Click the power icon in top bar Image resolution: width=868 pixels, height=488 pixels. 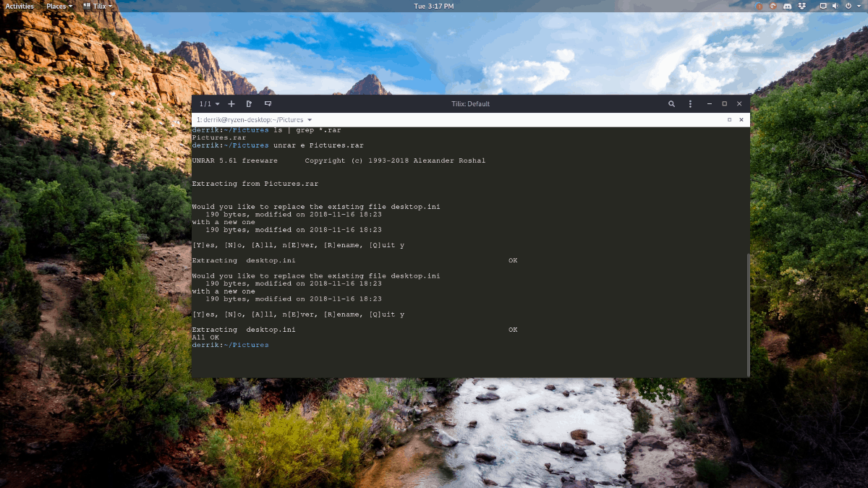[x=848, y=6]
